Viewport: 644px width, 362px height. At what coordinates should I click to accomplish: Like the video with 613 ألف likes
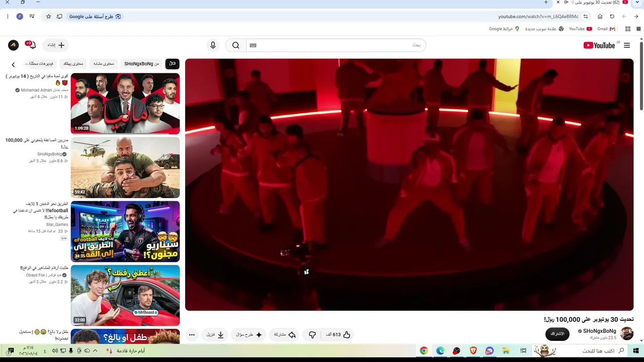coord(338,334)
